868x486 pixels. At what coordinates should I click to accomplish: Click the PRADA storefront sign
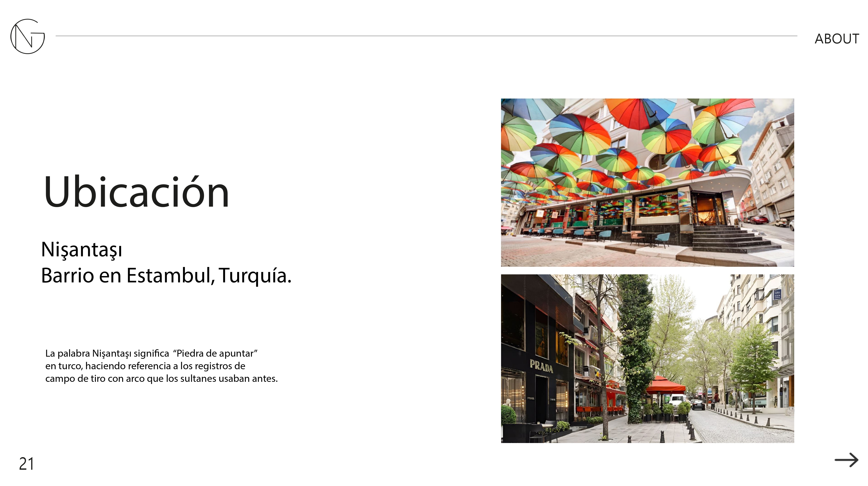541,366
